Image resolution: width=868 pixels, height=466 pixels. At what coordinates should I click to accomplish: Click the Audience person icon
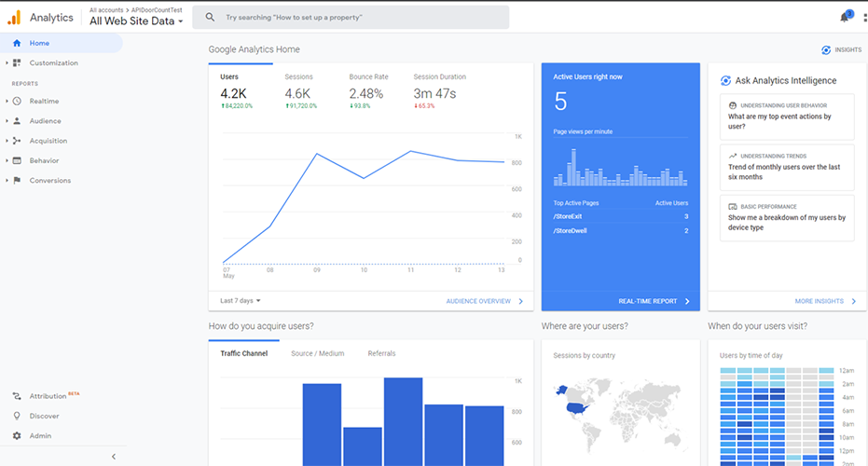point(17,120)
